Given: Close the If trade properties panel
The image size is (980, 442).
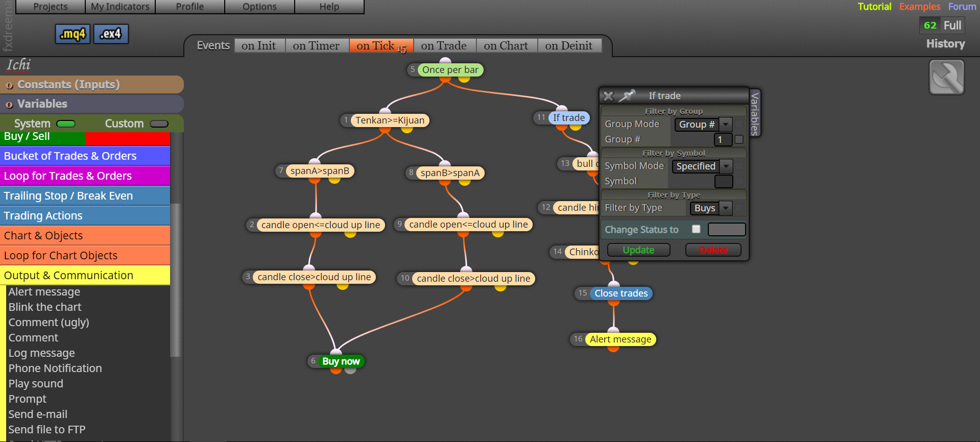Looking at the screenshot, I should 608,95.
